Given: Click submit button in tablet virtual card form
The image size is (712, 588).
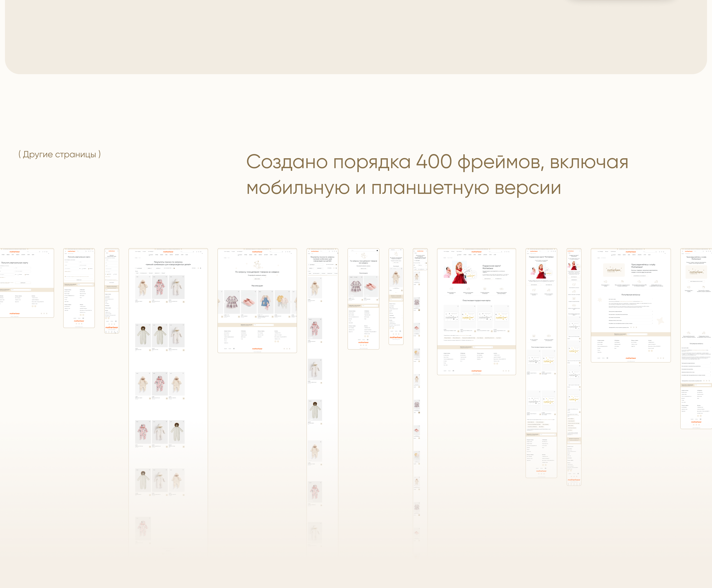Looking at the screenshot, I should pos(79,280).
